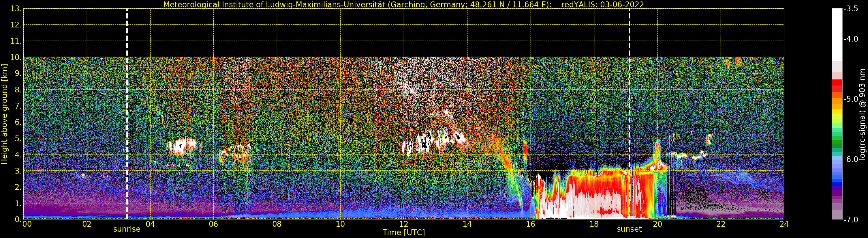Click the y-axis tick label '2.'
The width and height of the screenshot is (868, 238).
click(18, 187)
